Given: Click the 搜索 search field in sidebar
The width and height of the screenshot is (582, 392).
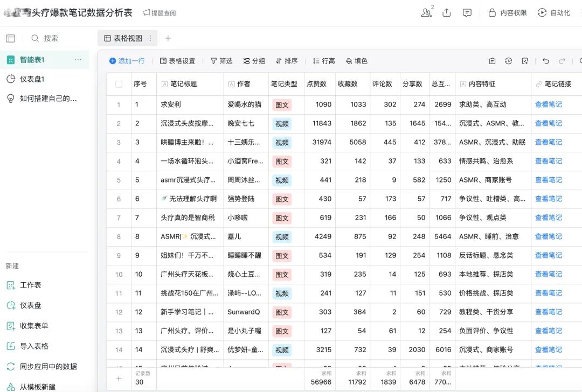Looking at the screenshot, I should point(51,38).
